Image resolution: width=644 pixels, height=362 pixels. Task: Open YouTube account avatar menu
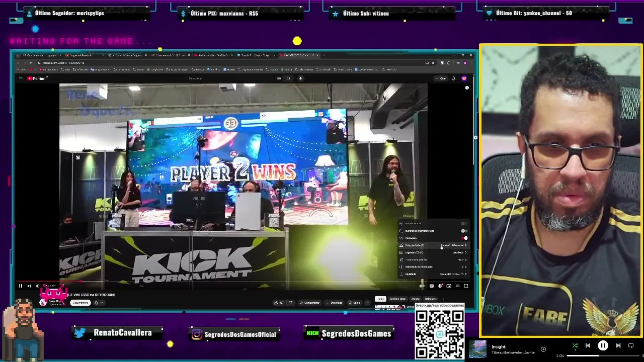(464, 78)
